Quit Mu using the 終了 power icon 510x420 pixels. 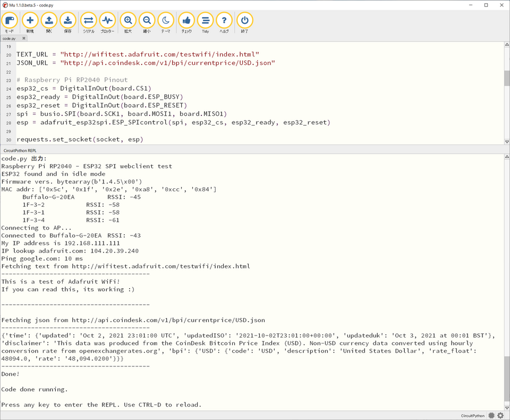pos(244,21)
